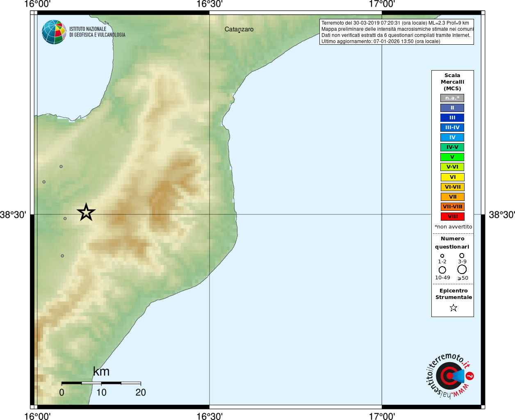Select the gray n.a.* legend swatch

pyautogui.click(x=452, y=98)
